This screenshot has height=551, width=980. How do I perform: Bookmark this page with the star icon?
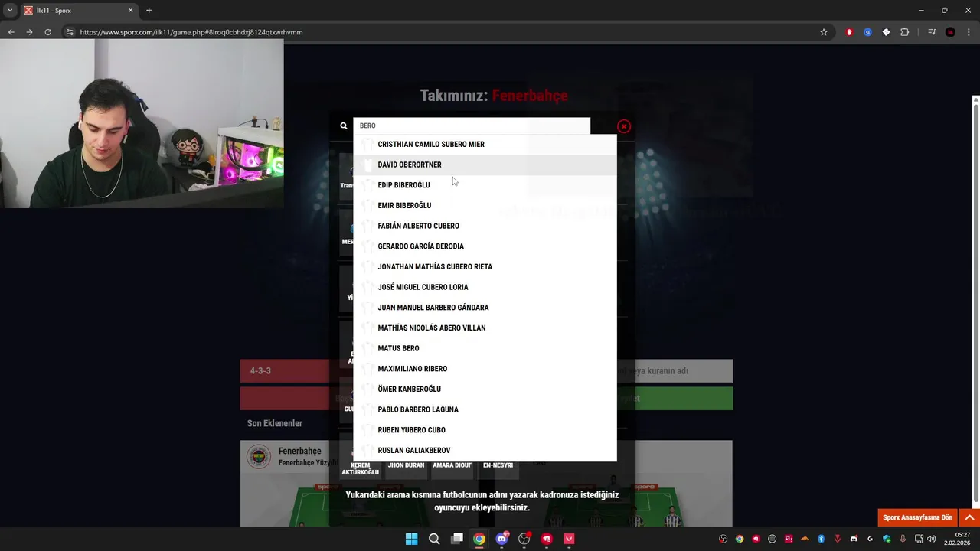[x=824, y=32]
